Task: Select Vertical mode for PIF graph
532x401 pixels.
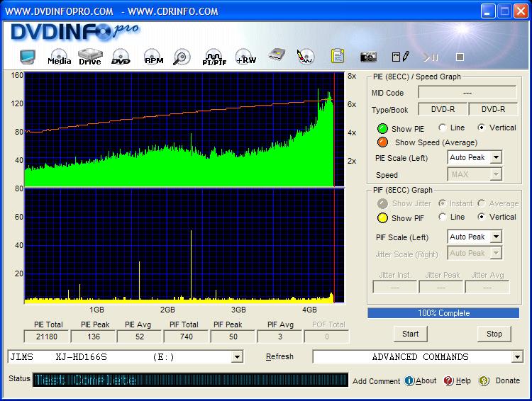Action: coord(481,217)
